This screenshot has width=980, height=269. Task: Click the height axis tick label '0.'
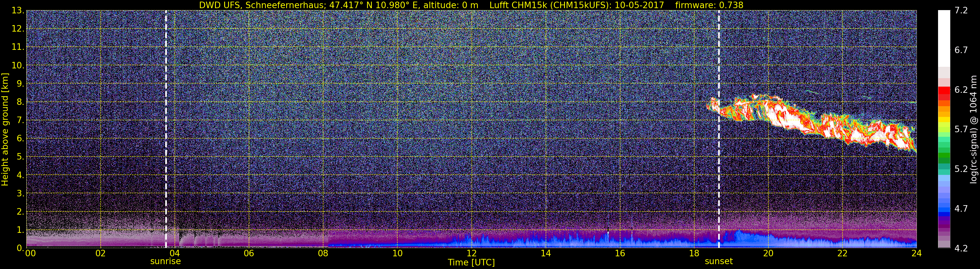(20, 248)
